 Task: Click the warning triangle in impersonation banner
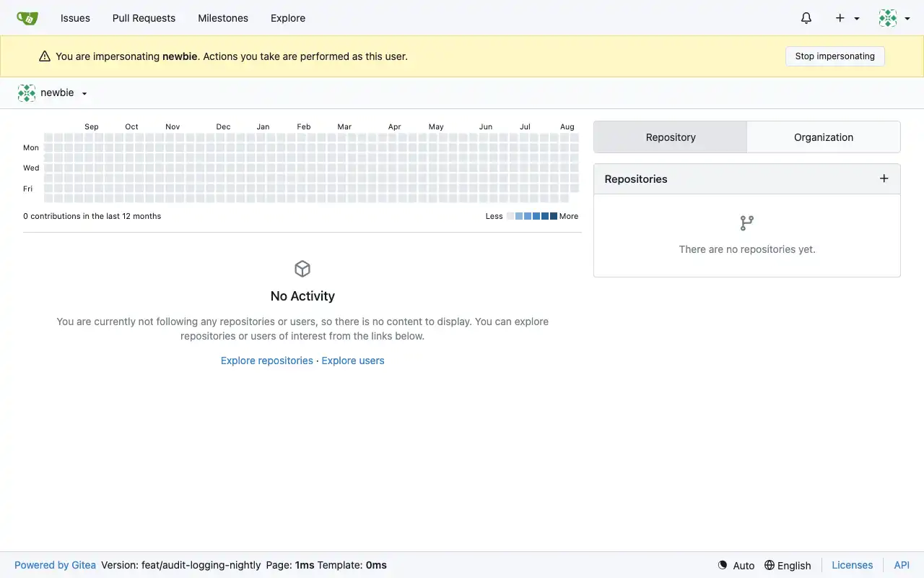tap(45, 56)
